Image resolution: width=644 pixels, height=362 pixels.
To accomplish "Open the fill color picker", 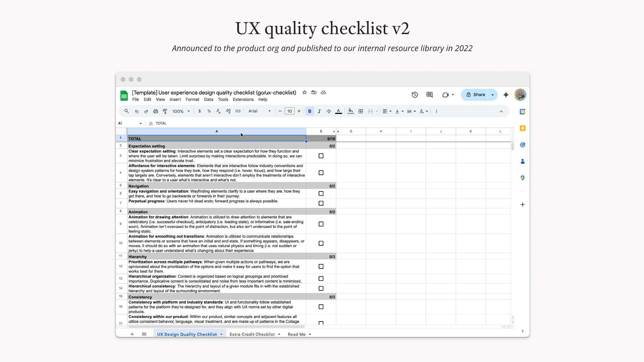I will click(x=350, y=111).
